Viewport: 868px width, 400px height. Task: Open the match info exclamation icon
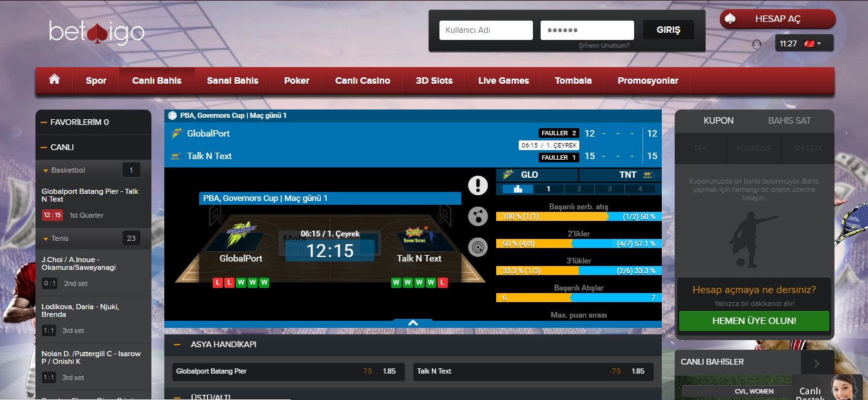[477, 186]
